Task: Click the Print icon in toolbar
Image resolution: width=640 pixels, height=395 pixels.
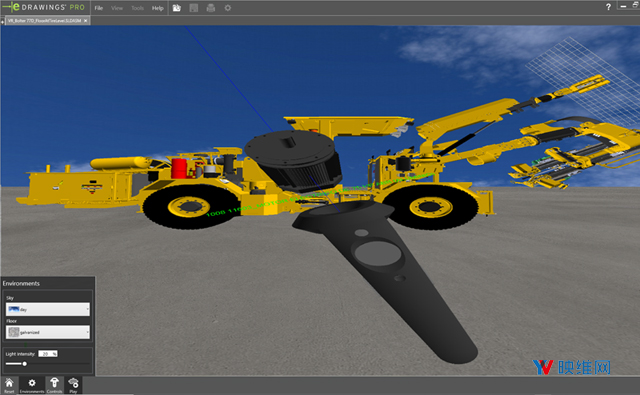Action: (211, 8)
